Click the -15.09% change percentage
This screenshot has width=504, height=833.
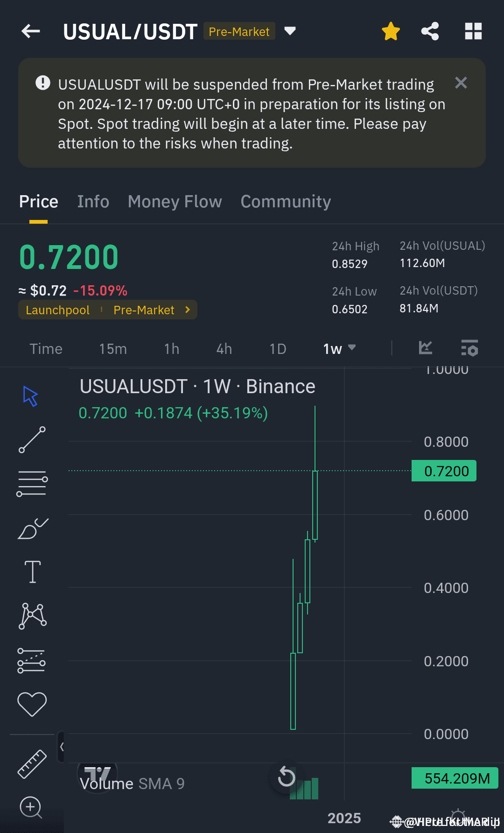coord(100,290)
